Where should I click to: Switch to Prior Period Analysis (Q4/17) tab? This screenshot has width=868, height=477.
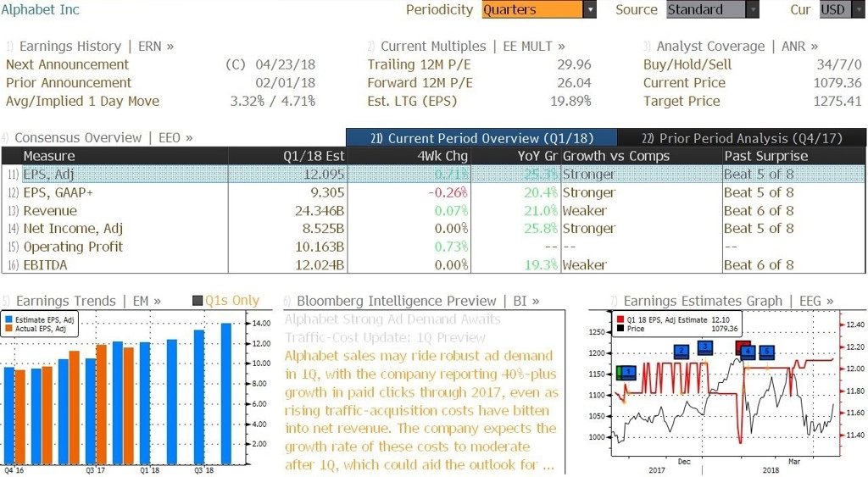741,138
